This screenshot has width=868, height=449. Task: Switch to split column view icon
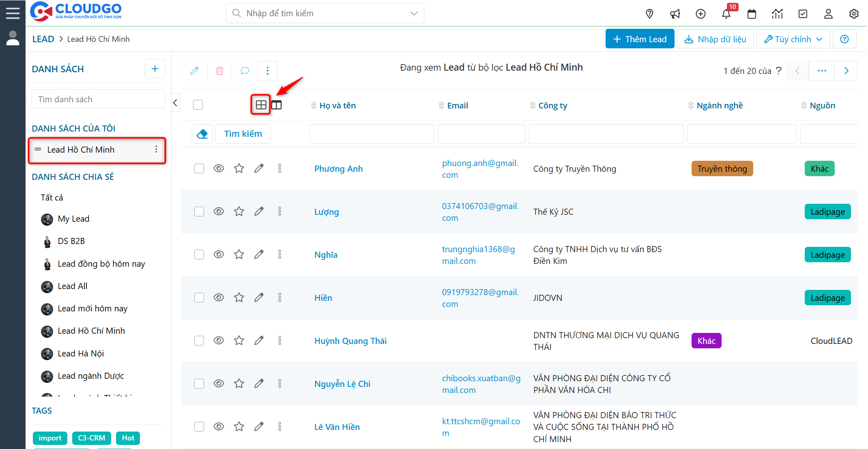tap(277, 105)
